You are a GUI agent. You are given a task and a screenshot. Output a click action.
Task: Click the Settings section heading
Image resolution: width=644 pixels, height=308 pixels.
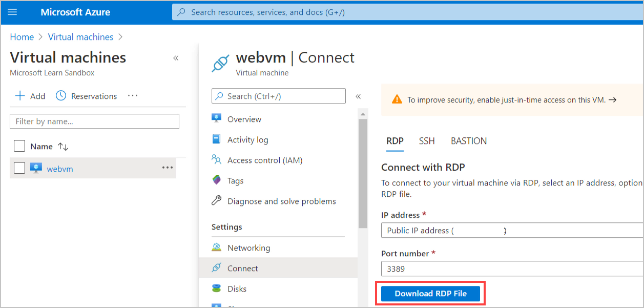click(x=227, y=227)
